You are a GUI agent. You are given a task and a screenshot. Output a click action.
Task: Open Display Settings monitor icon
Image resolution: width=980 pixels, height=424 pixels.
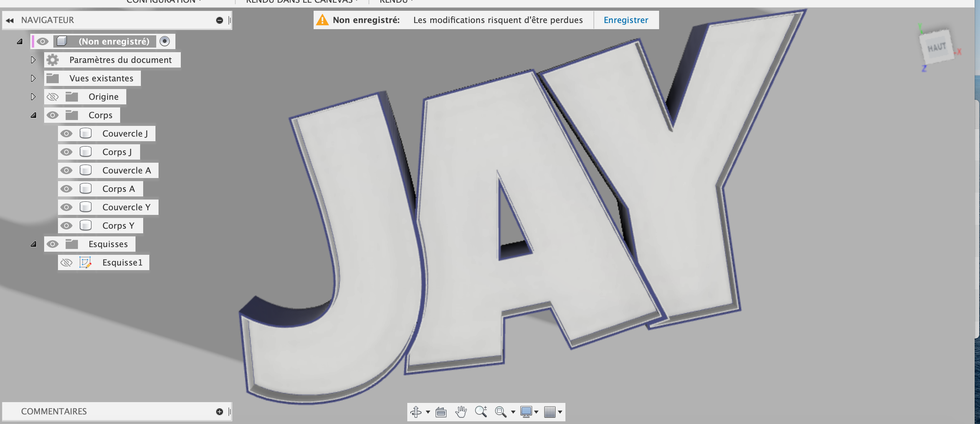point(526,412)
